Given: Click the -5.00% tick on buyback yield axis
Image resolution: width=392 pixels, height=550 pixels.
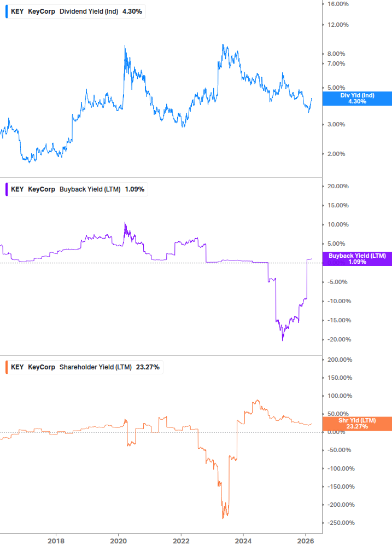Looking at the screenshot, I should pos(338,282).
